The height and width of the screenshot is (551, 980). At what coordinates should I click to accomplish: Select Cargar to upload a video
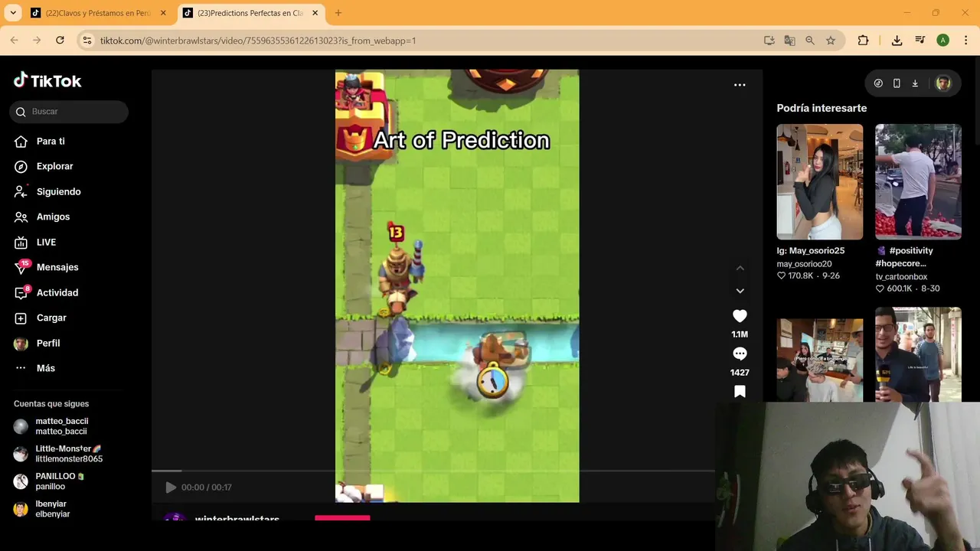(51, 318)
